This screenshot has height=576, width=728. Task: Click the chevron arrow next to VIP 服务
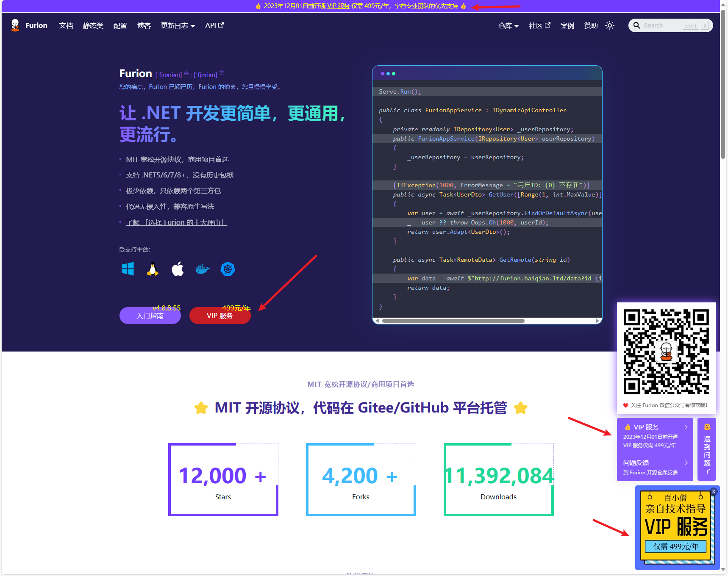[x=686, y=427]
